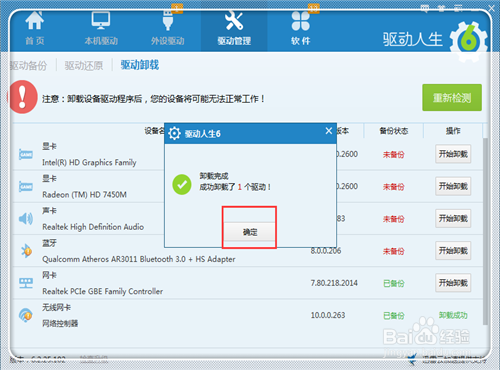
Task: Click 开始卸载 for Realtek High Definition Audio
Action: point(453,218)
